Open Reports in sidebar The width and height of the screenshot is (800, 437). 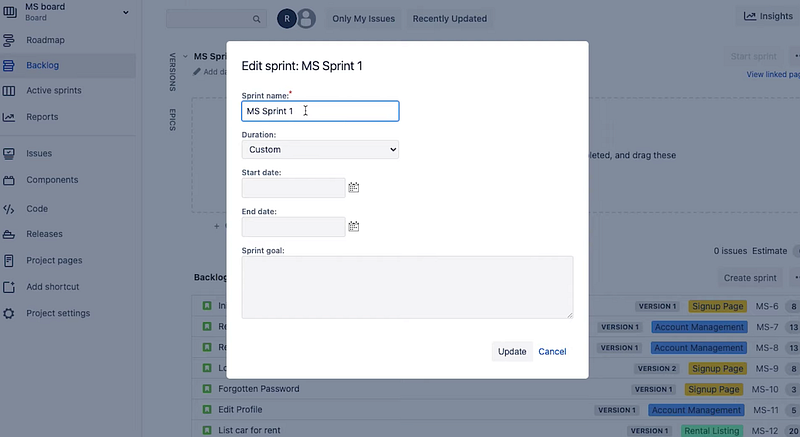(42, 117)
